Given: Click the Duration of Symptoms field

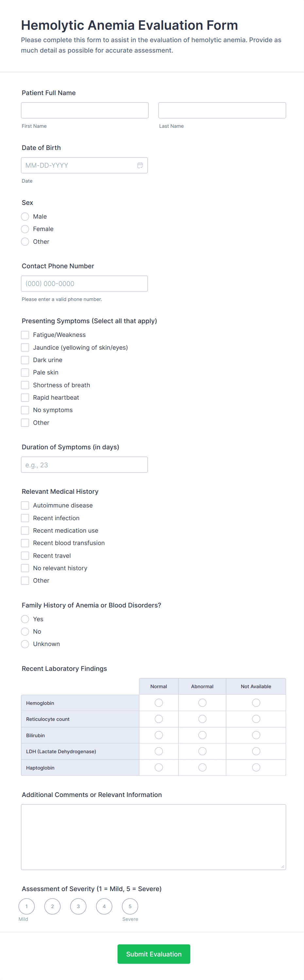Looking at the screenshot, I should [x=84, y=464].
